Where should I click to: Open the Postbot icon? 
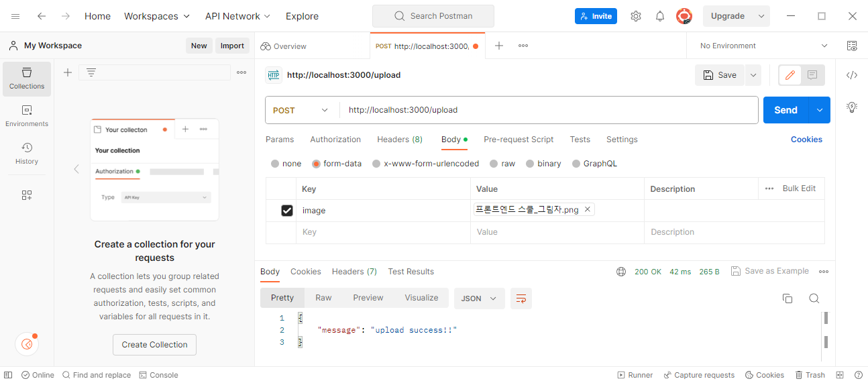27,344
